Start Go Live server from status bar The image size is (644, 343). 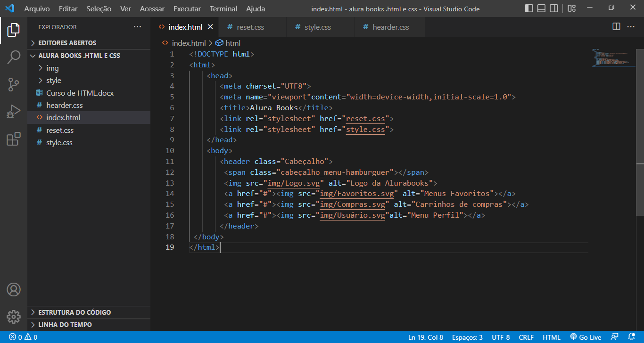tap(586, 337)
